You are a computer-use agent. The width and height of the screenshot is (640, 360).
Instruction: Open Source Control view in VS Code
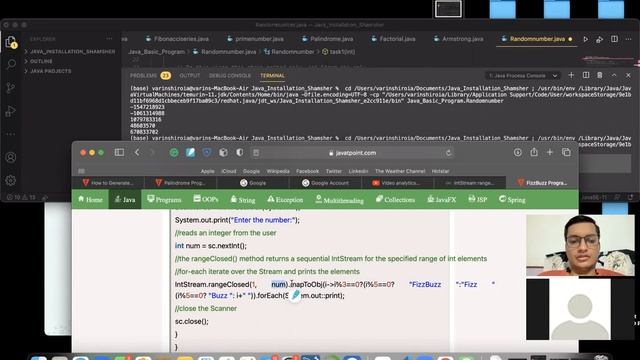[x=11, y=88]
